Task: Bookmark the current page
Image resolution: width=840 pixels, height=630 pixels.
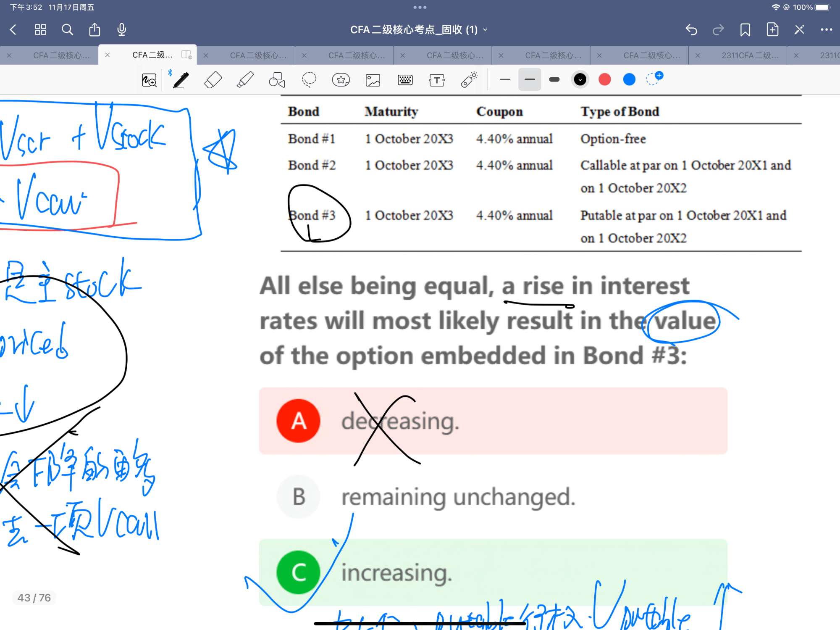Action: click(x=745, y=30)
